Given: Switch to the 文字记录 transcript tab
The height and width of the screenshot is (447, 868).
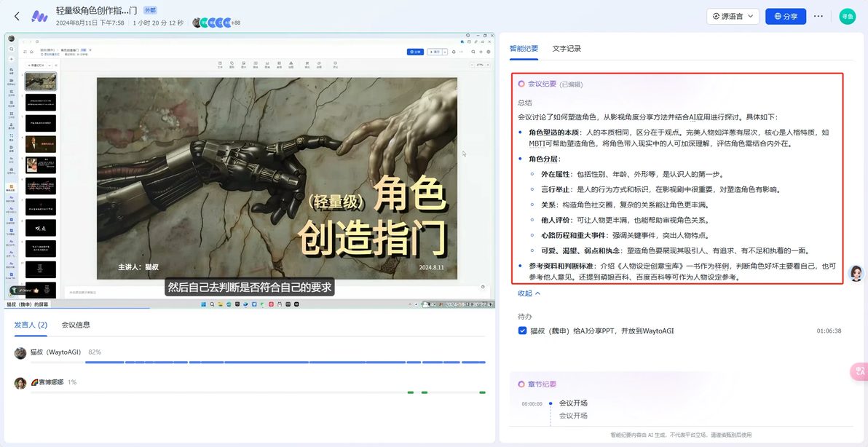Looking at the screenshot, I should point(567,49).
